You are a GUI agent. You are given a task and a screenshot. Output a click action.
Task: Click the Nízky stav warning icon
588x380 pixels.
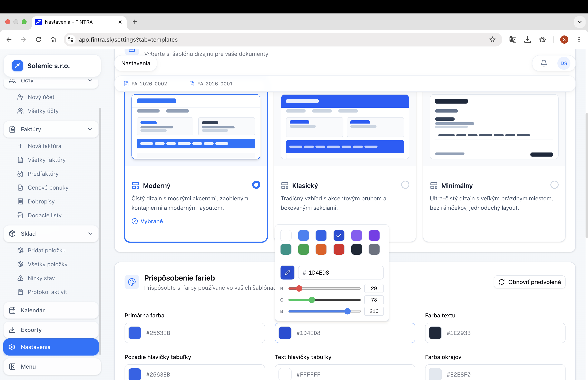(x=21, y=278)
